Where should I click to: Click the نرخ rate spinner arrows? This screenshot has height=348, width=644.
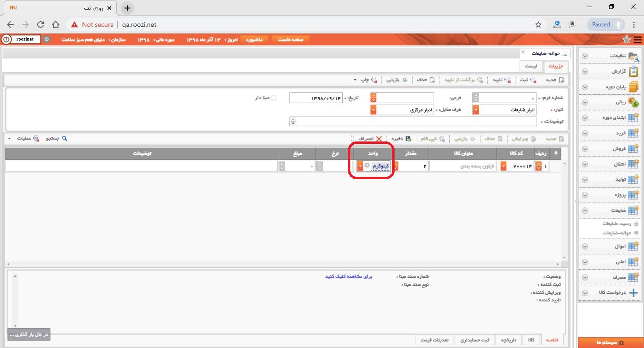(320, 166)
